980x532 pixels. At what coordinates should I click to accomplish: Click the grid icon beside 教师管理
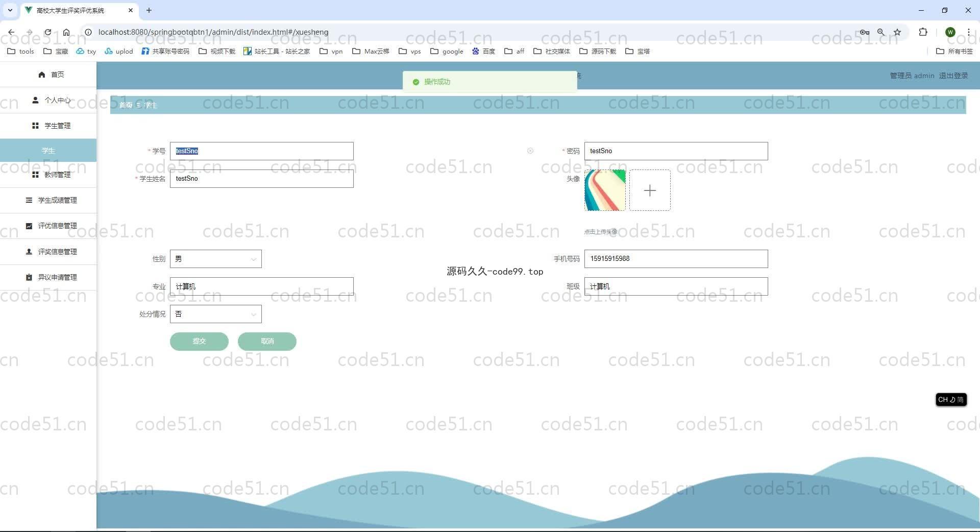35,175
